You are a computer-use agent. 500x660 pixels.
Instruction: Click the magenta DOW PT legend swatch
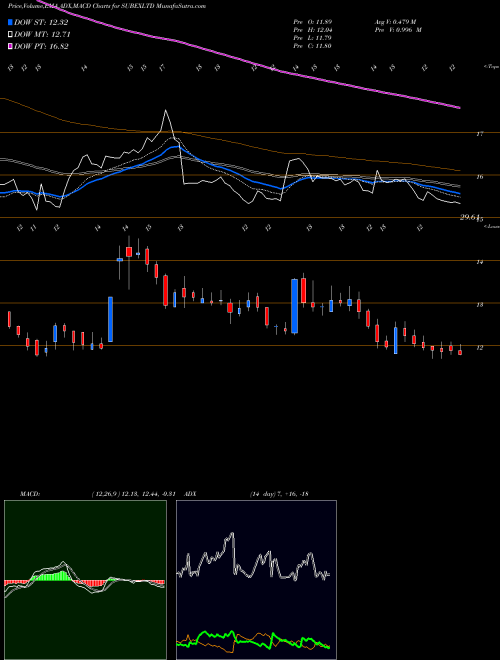tap(10, 46)
